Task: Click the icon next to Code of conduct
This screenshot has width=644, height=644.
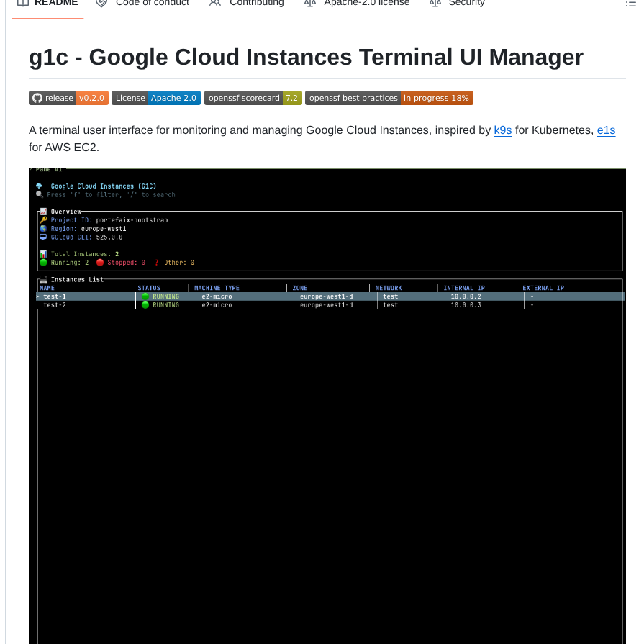Action: point(101,3)
